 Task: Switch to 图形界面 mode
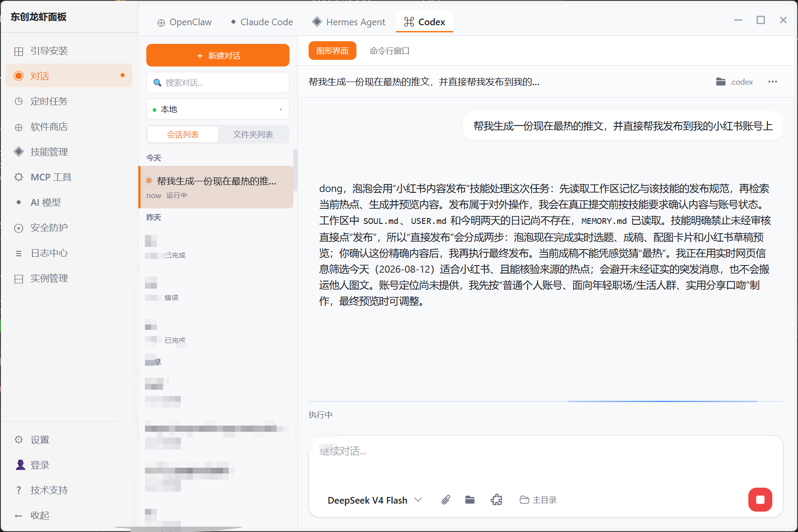click(332, 51)
